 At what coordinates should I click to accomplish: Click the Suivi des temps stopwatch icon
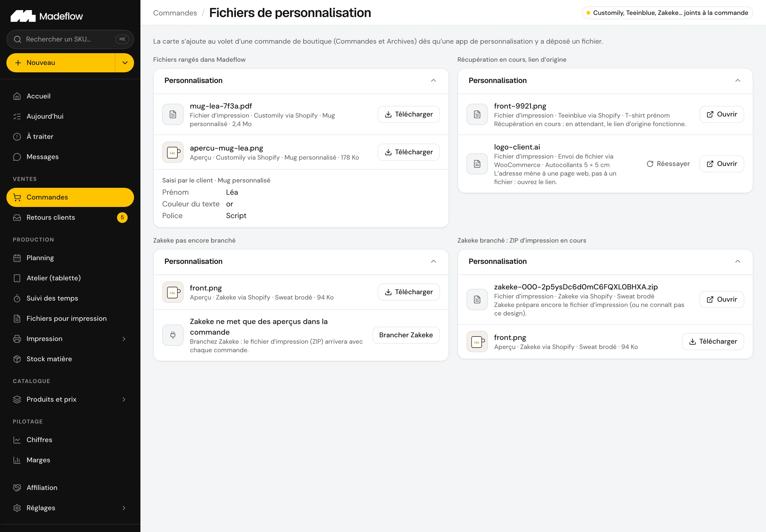(x=17, y=298)
